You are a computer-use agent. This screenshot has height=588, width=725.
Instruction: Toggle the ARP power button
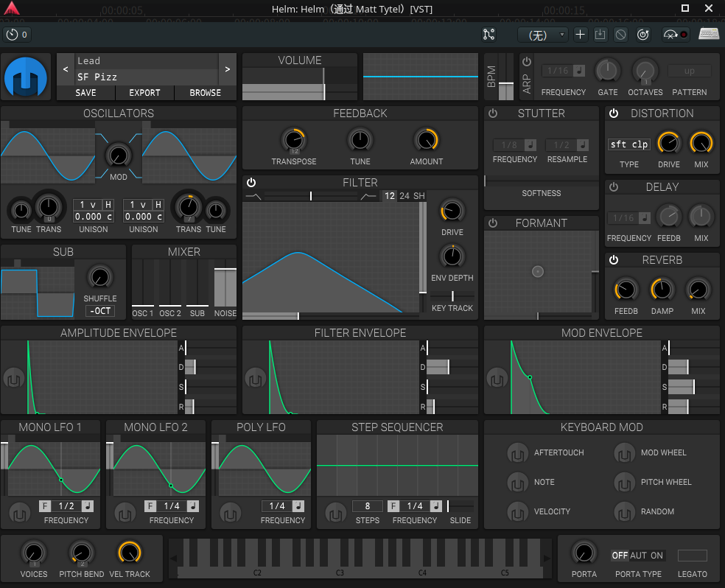[x=527, y=61]
